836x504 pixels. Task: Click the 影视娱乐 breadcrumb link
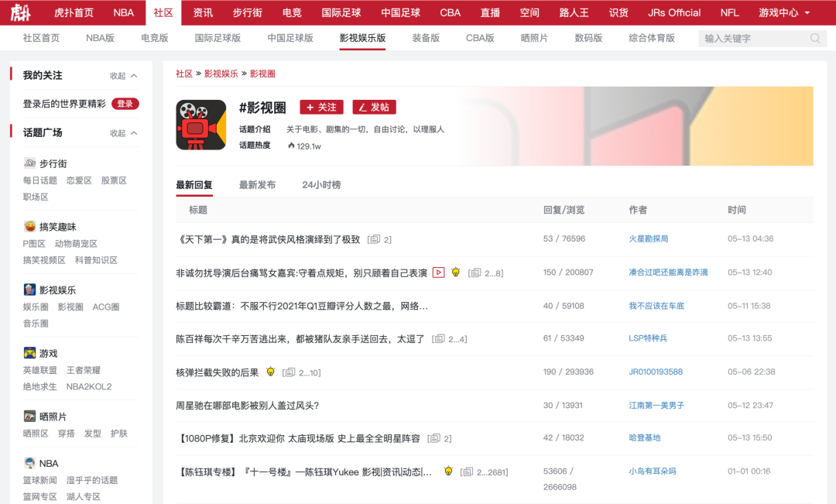(221, 74)
